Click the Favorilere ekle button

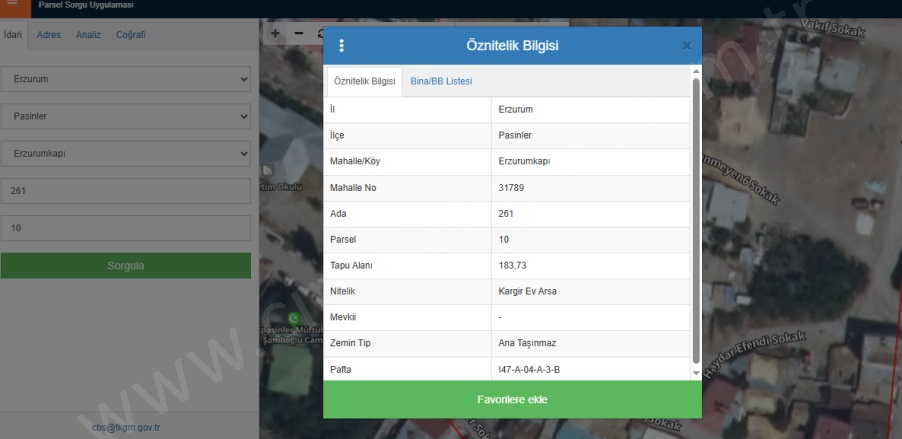coord(512,399)
